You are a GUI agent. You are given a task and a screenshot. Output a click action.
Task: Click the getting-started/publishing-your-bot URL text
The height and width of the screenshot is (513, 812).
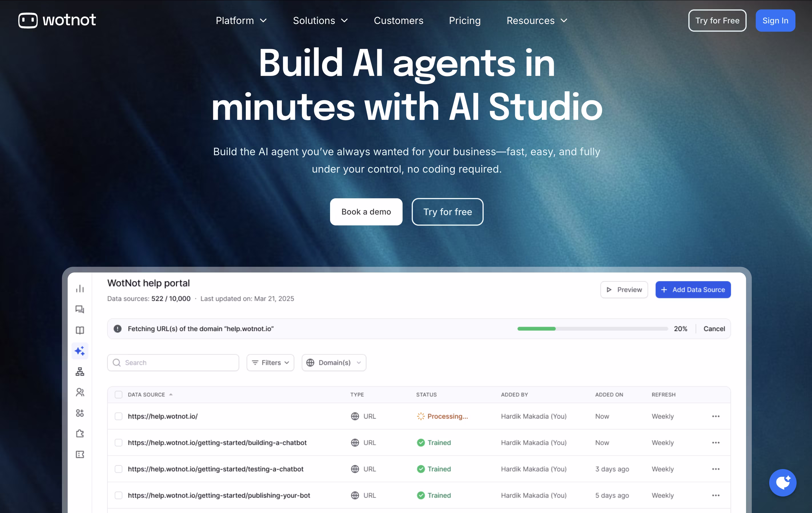pos(219,495)
